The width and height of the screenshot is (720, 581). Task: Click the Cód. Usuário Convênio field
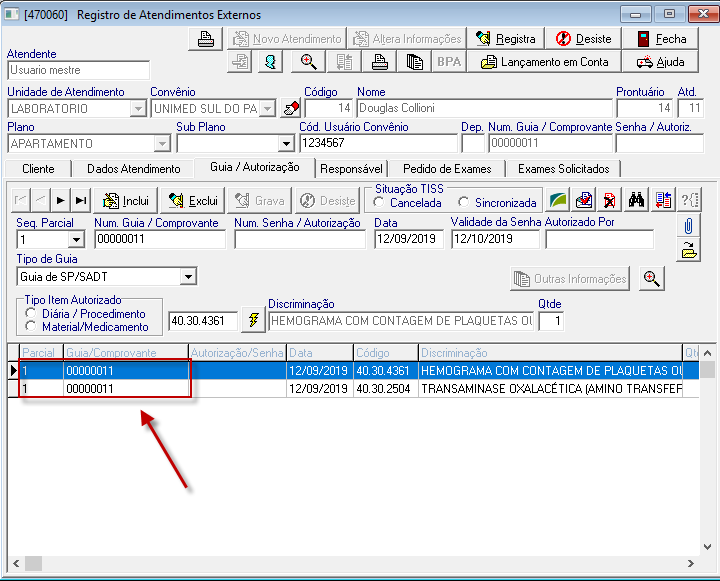(x=378, y=143)
